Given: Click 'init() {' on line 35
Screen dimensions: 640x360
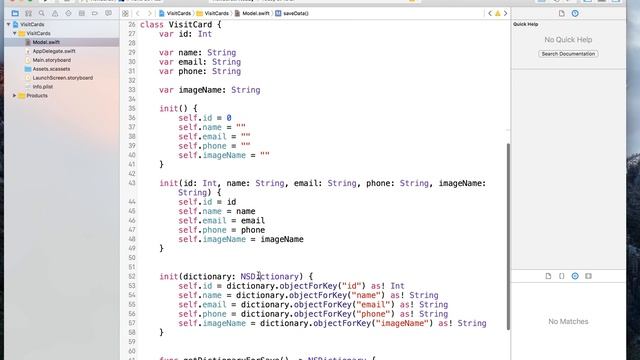Looking at the screenshot, I should coord(178,109).
